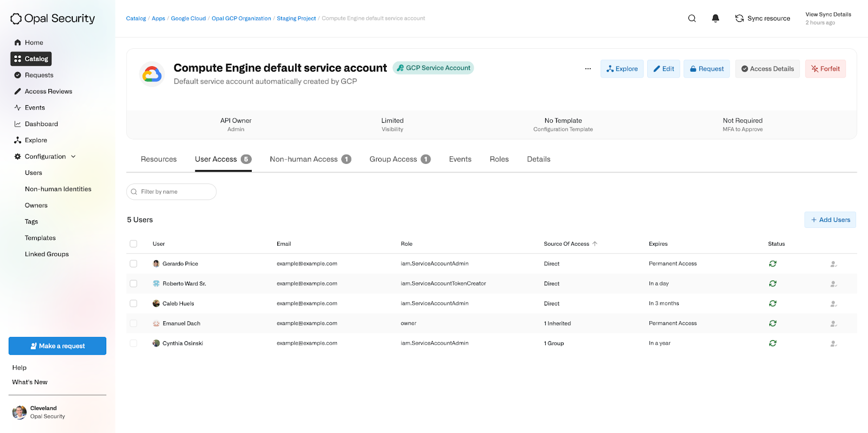The height and width of the screenshot is (433, 868).
Task: Open Tags under Configuration
Action: tap(31, 221)
